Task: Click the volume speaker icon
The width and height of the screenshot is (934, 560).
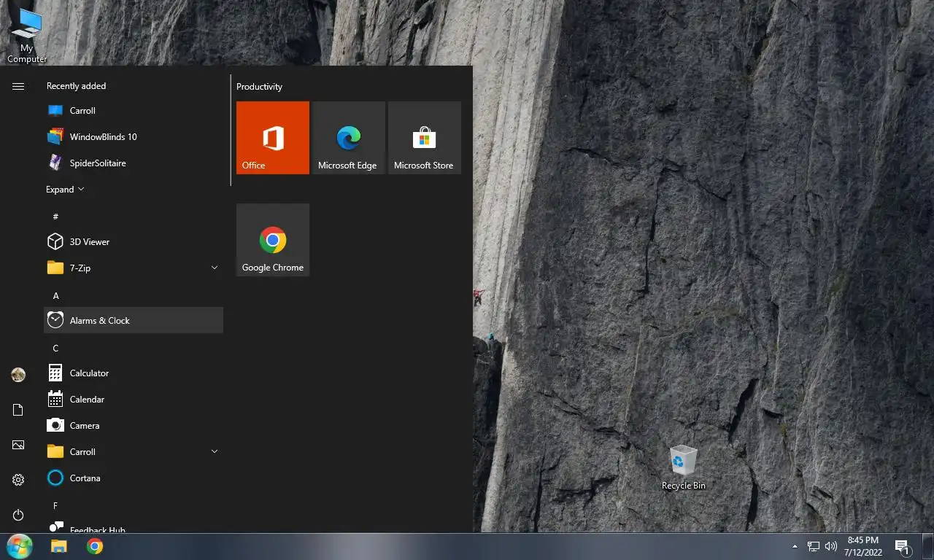Action: coord(830,546)
